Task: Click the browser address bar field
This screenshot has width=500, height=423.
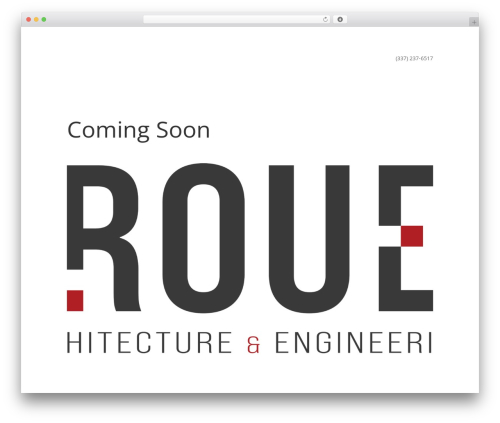Action: [237, 20]
